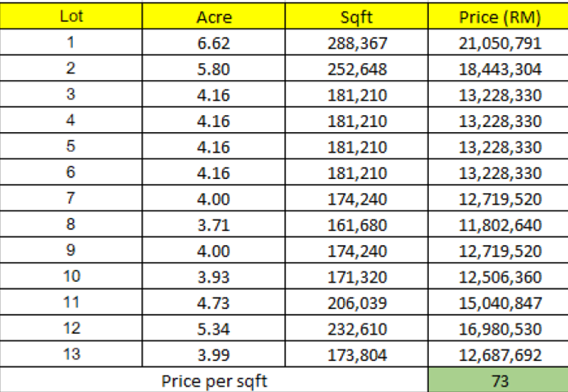Click acre value 4.73
The image size is (568, 392).
(214, 303)
